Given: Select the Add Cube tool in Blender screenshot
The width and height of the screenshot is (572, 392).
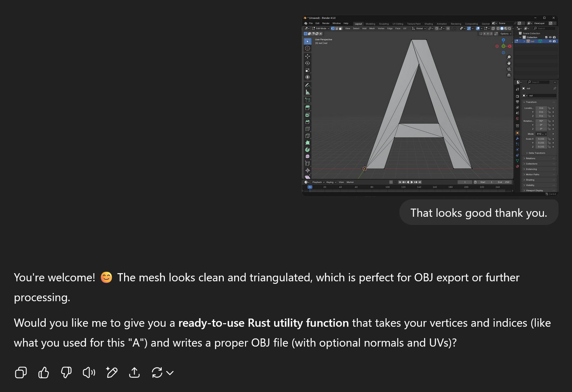Looking at the screenshot, I should point(307,100).
